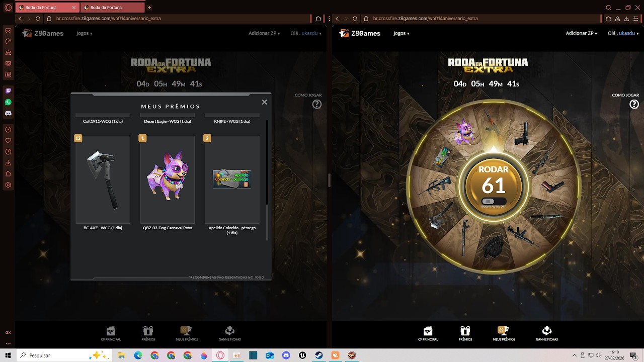The image size is (644, 362).
Task: Expand Adicionar ZP dropdown in the left pane
Action: pos(264,33)
